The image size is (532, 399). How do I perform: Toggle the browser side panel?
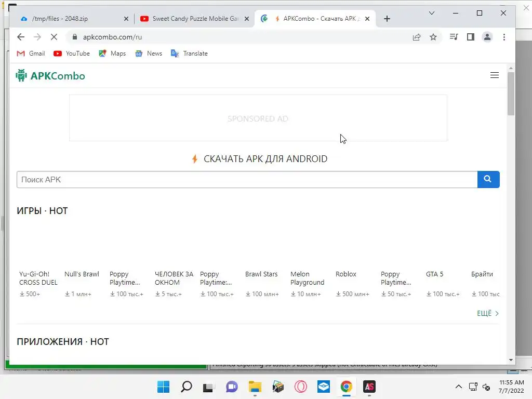[471, 37]
